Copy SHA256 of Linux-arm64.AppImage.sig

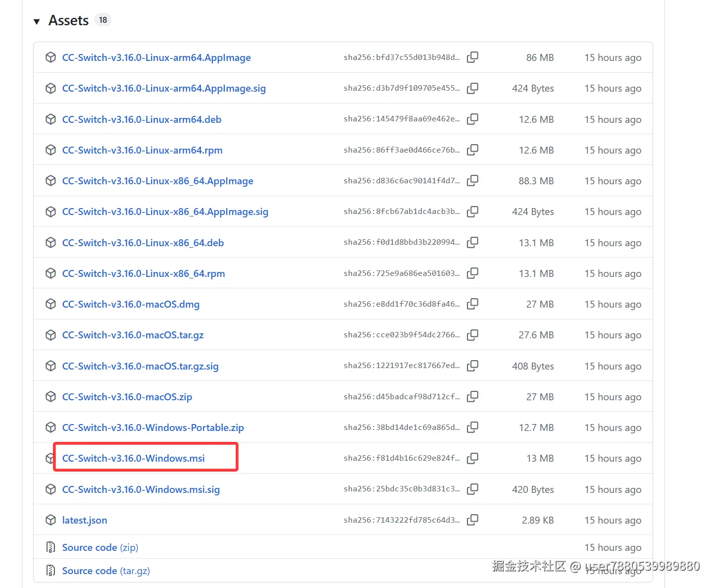tap(473, 88)
